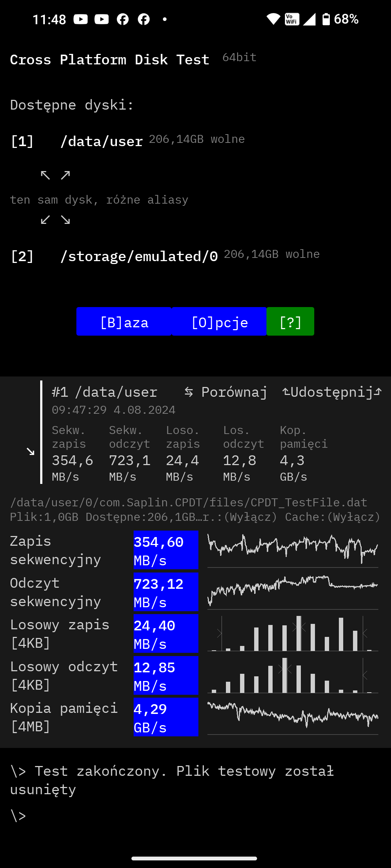Open the [O]pcje options button
Screen dimensions: 391x868
tap(219, 322)
